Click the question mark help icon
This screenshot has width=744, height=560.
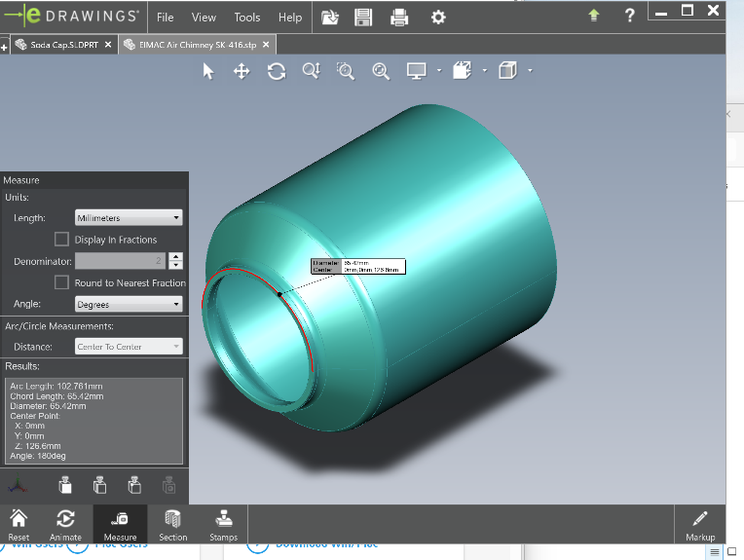coord(629,16)
